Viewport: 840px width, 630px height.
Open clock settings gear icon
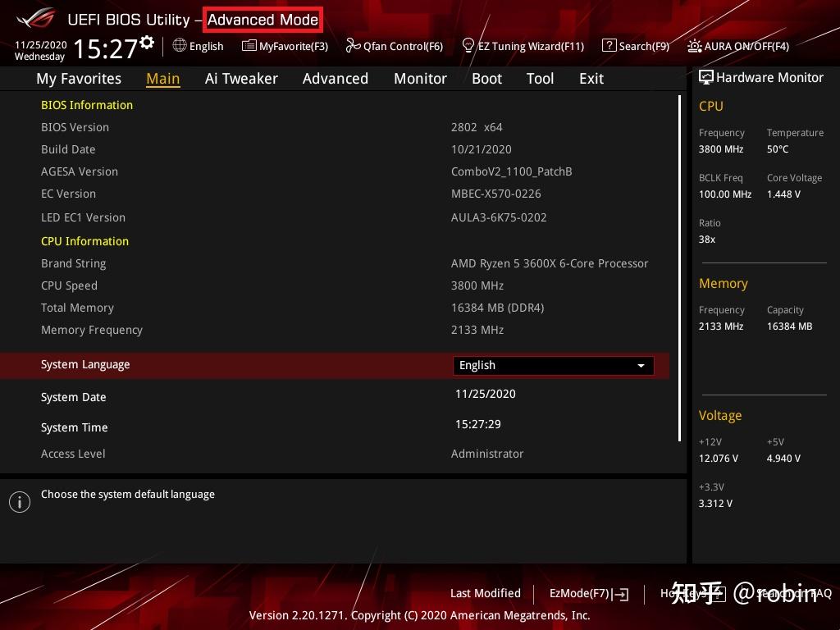147,42
